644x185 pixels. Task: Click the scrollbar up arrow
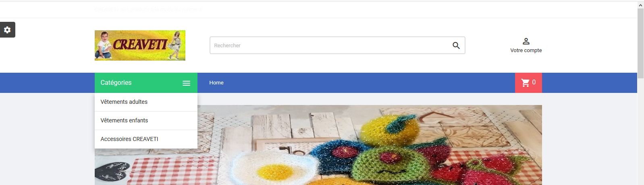pos(640,5)
